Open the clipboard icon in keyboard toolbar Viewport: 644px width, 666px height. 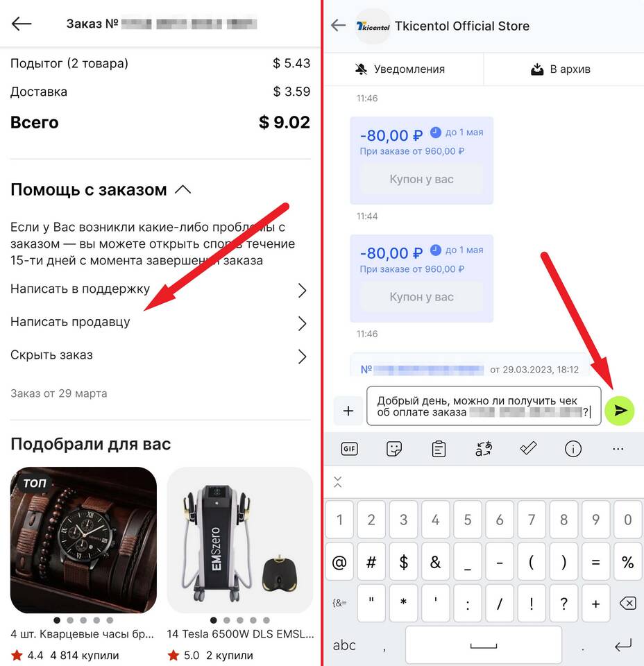pos(439,449)
